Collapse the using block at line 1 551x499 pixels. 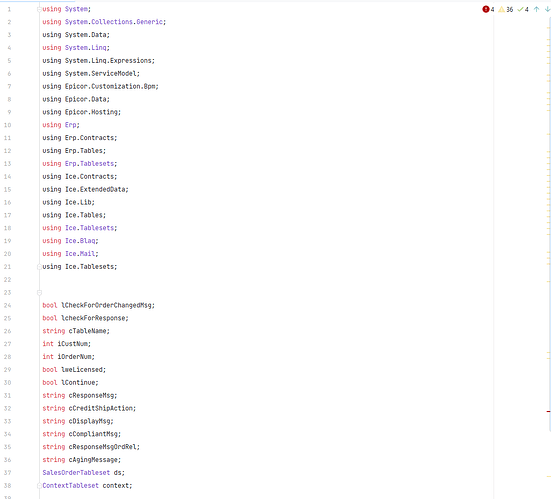39,9
